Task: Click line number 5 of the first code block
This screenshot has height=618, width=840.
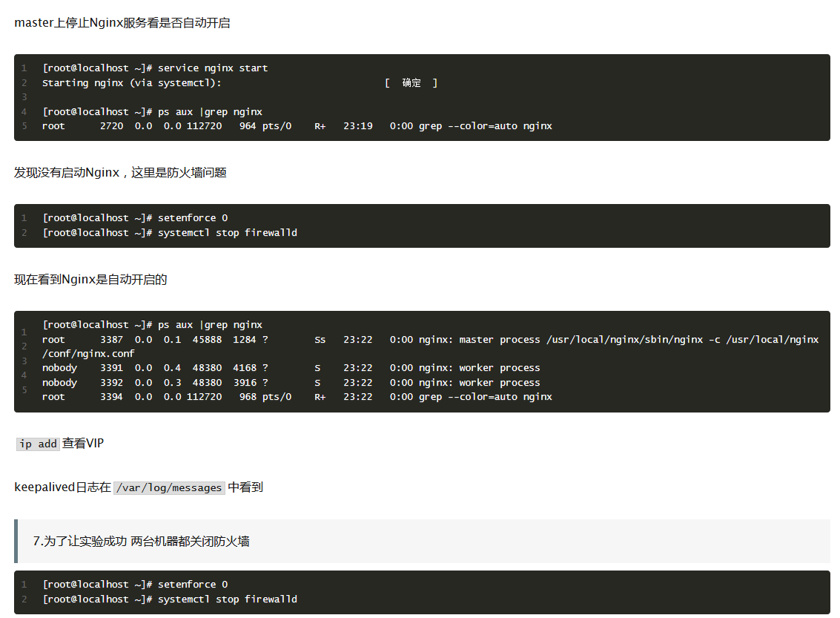Action: click(x=24, y=126)
